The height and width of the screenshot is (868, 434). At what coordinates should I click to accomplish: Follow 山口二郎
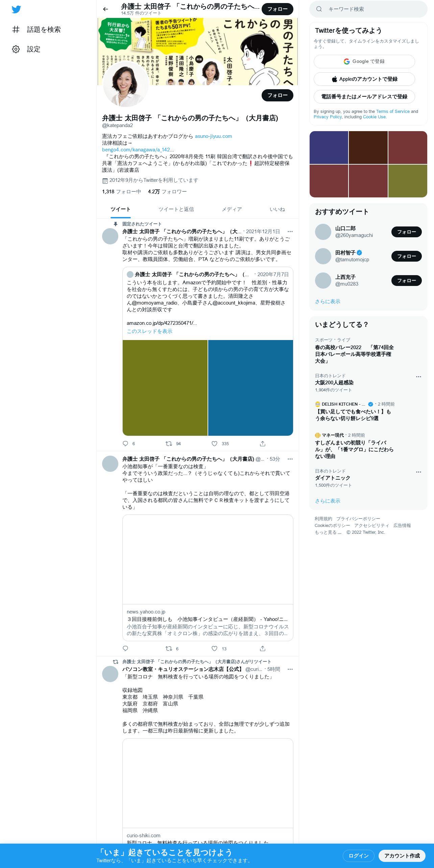pyautogui.click(x=407, y=232)
